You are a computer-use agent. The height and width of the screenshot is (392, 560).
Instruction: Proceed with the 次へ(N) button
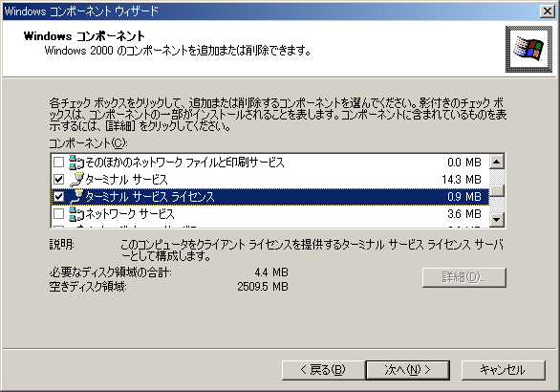click(407, 370)
